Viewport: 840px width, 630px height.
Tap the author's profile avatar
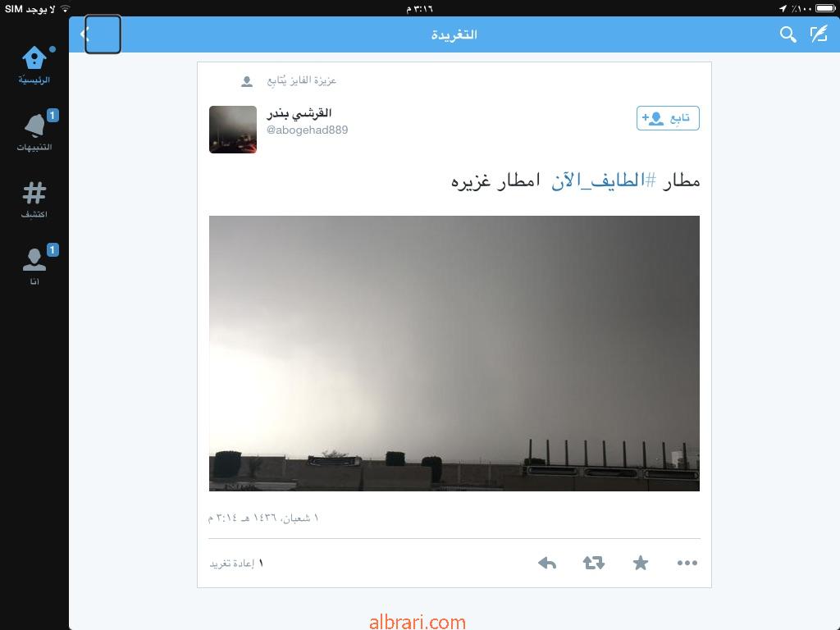pyautogui.click(x=233, y=130)
